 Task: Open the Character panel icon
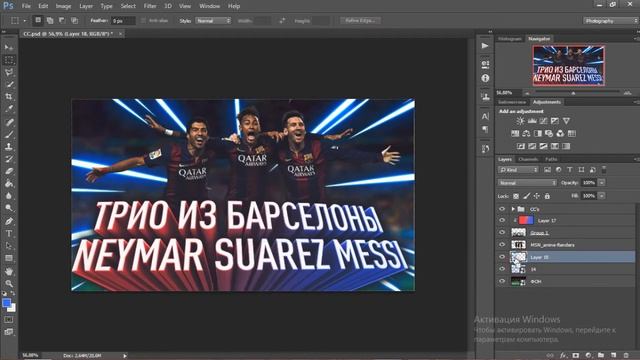click(x=485, y=116)
